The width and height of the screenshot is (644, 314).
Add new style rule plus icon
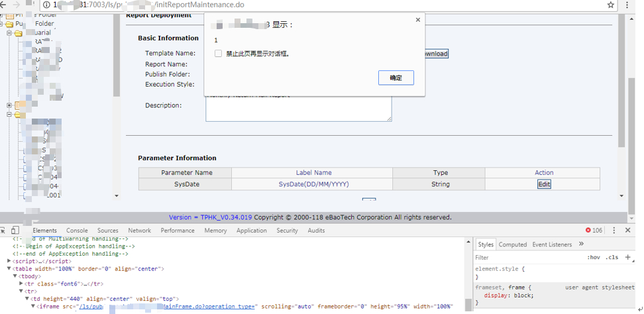tap(627, 257)
